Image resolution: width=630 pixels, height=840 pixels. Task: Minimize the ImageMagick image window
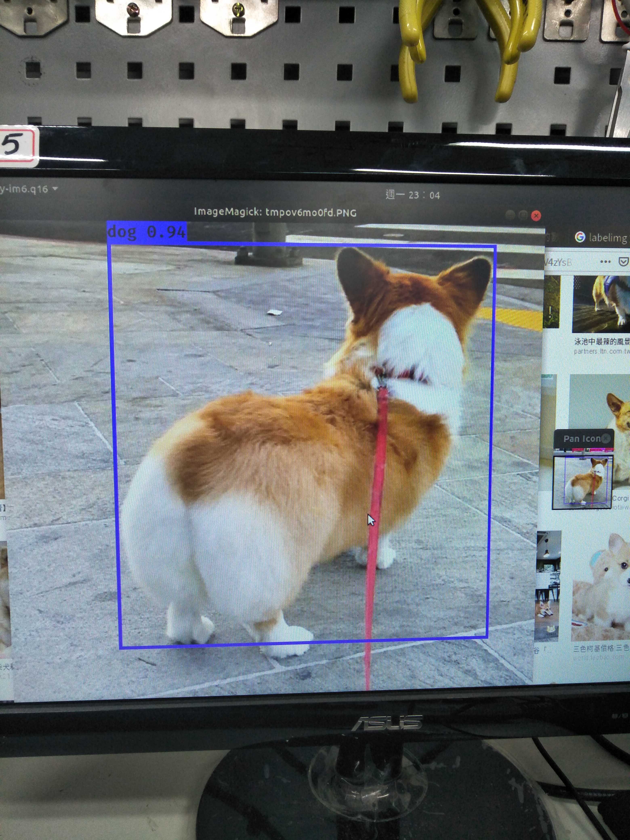coord(510,215)
